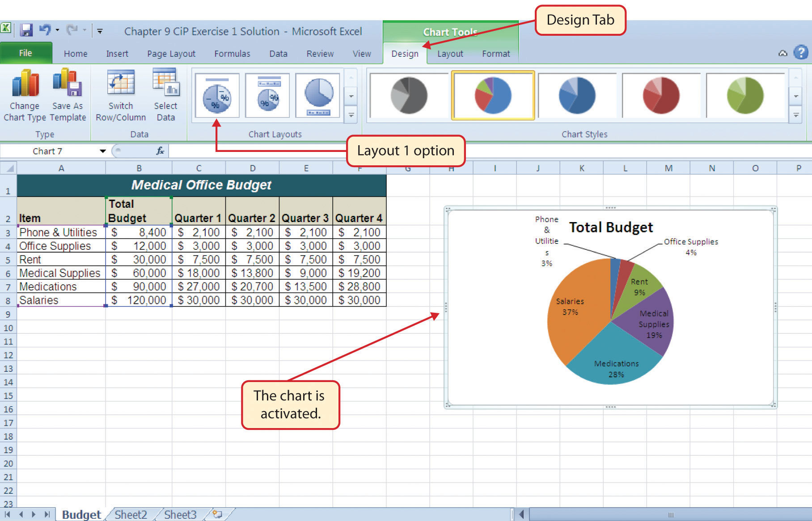This screenshot has height=521, width=812.
Task: Open the Change Chart Type dialog
Action: (x=25, y=95)
